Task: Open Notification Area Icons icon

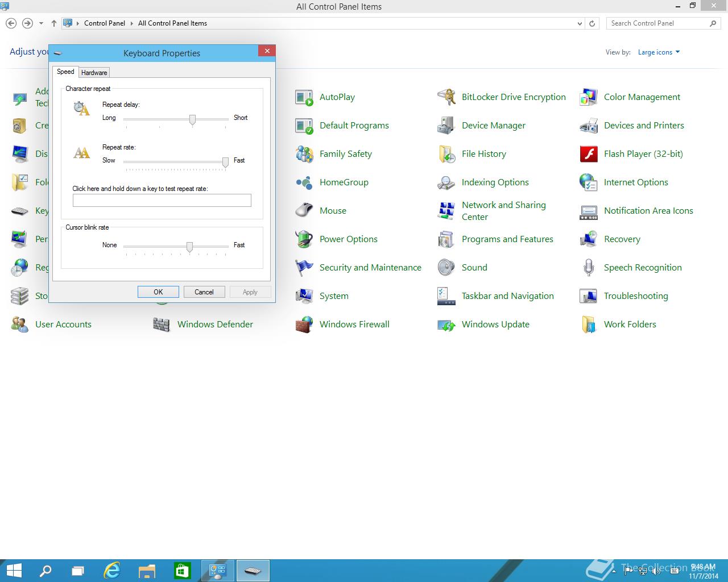Action: pos(589,211)
